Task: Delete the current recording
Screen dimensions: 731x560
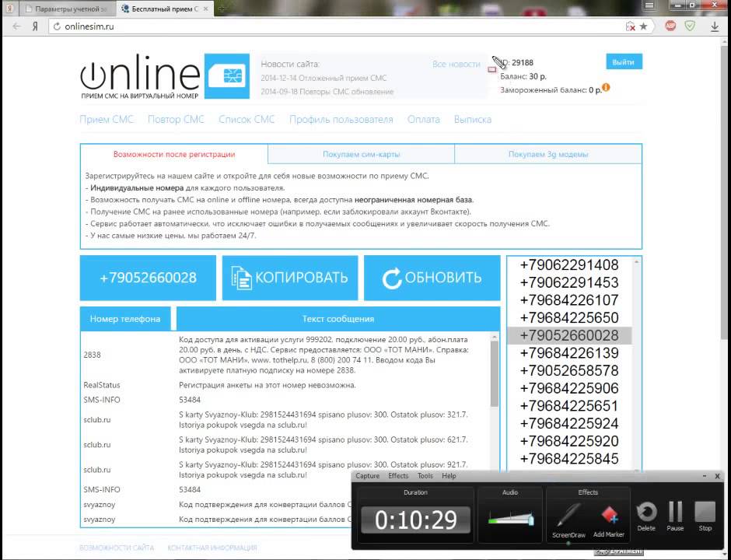Action: (x=646, y=516)
